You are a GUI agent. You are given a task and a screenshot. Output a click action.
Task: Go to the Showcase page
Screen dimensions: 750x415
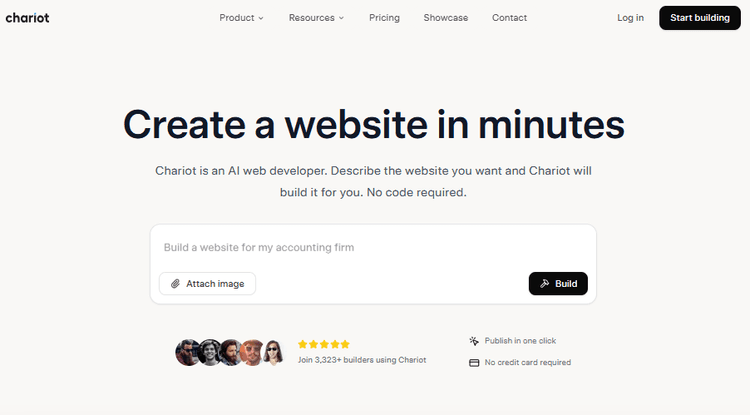click(445, 18)
